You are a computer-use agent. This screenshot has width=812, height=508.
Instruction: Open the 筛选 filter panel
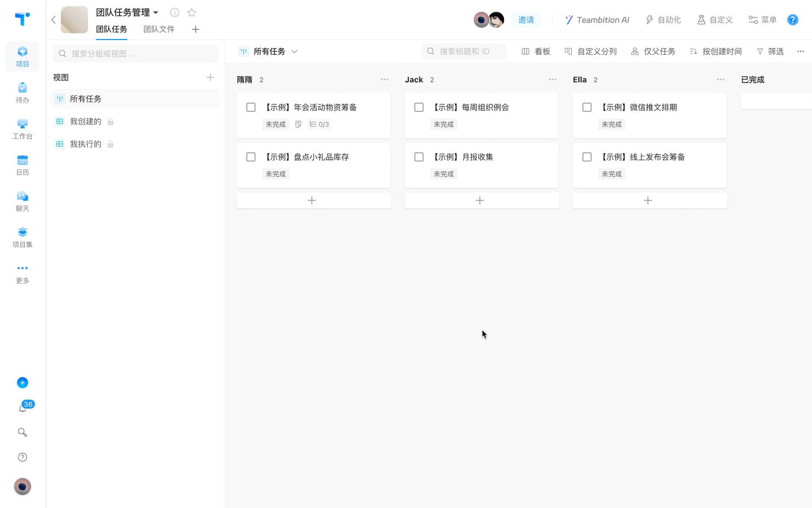coord(770,51)
